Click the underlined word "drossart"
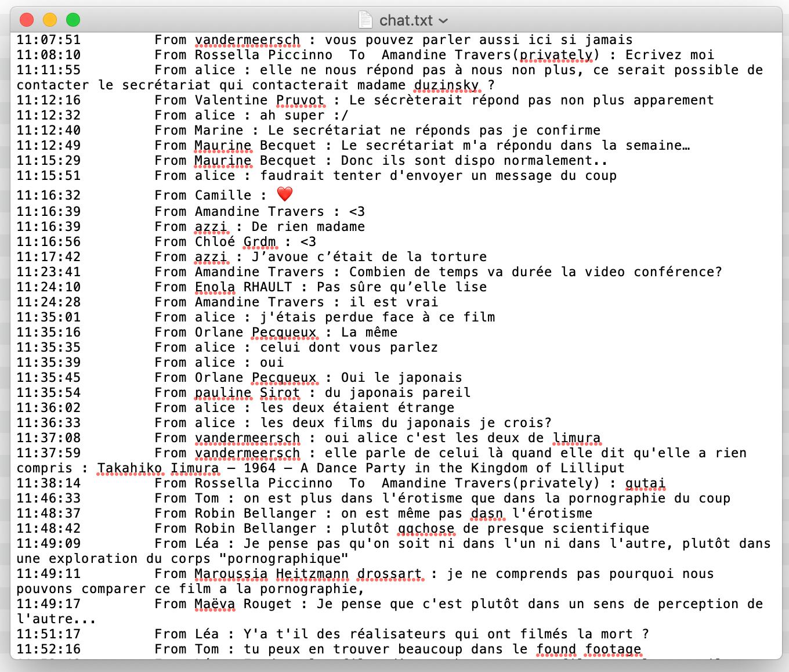Image resolution: width=789 pixels, height=672 pixels. (x=389, y=574)
